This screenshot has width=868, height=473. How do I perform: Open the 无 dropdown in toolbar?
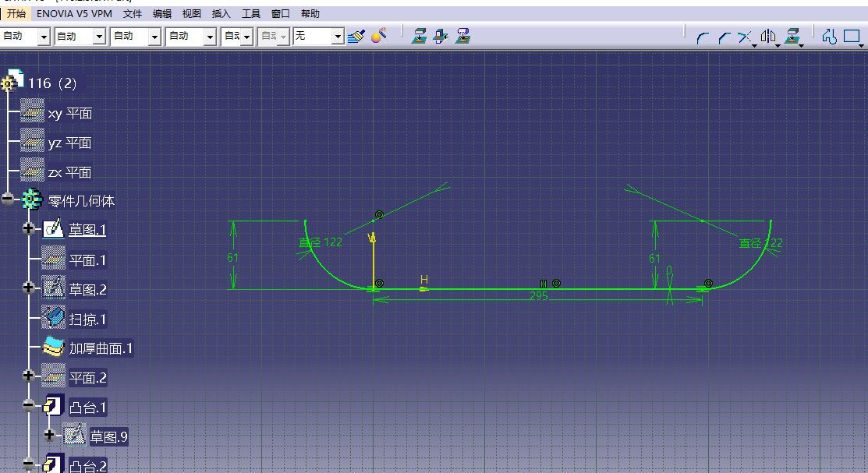pyautogui.click(x=338, y=37)
